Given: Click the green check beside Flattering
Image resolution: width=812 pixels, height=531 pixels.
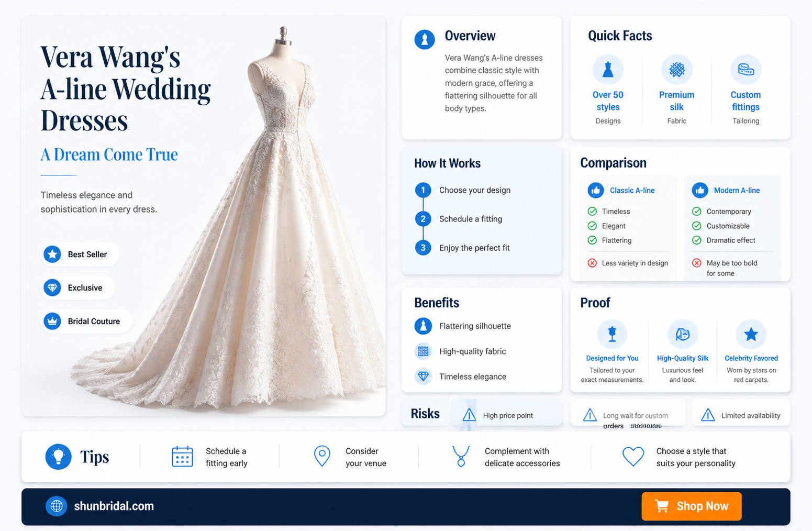Looking at the screenshot, I should coord(592,240).
